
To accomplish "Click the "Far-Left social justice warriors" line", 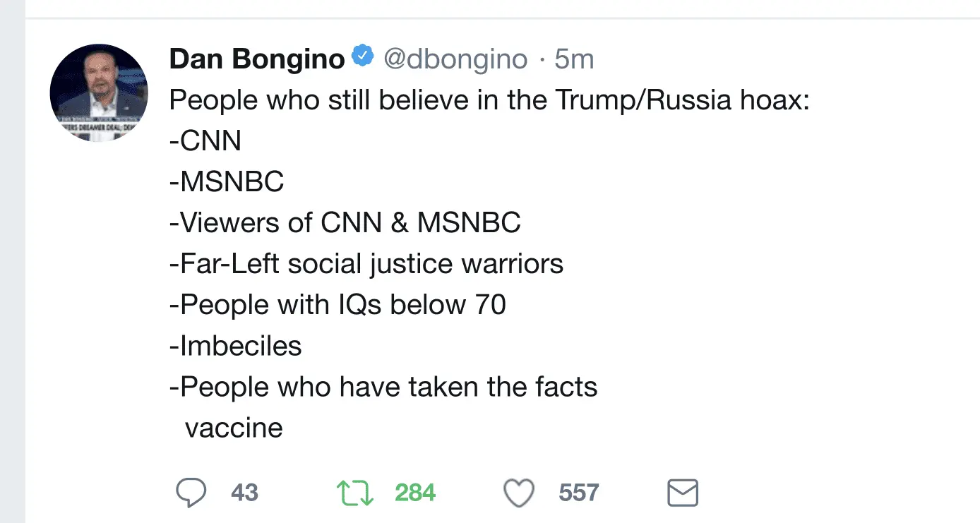I will 366,264.
